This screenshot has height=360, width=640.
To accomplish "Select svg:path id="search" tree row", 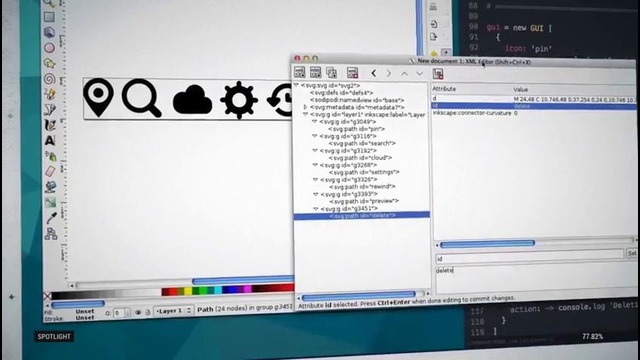I will click(362, 143).
